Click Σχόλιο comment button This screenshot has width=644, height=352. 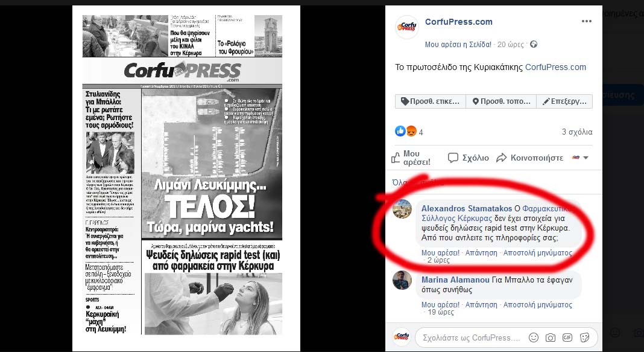pyautogui.click(x=469, y=158)
